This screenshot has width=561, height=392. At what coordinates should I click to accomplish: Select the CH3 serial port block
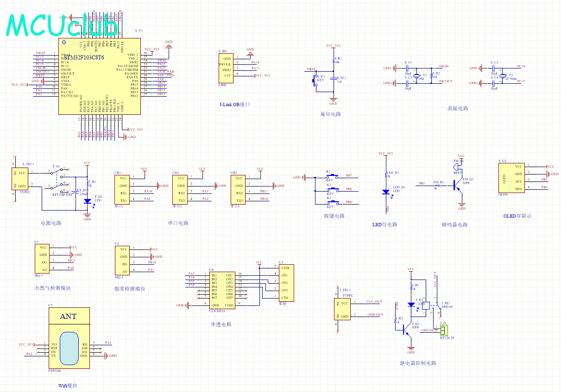pyautogui.click(x=238, y=189)
